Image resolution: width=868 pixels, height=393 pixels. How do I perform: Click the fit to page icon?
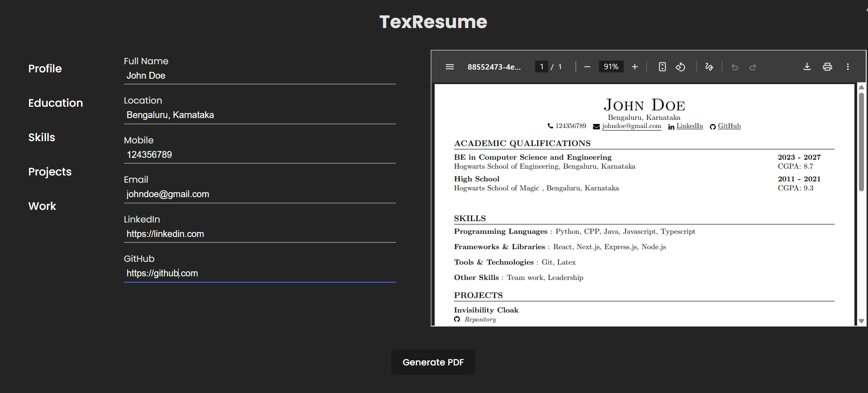662,67
